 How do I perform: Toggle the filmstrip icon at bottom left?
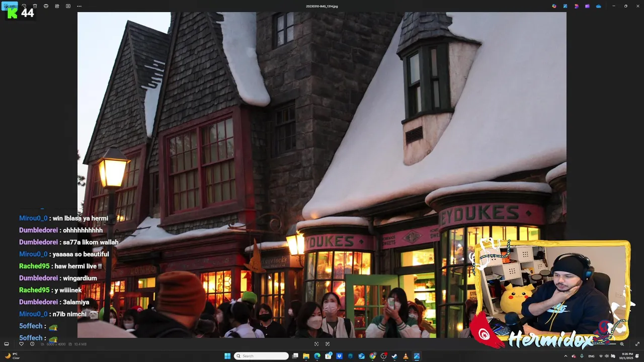tap(7, 344)
